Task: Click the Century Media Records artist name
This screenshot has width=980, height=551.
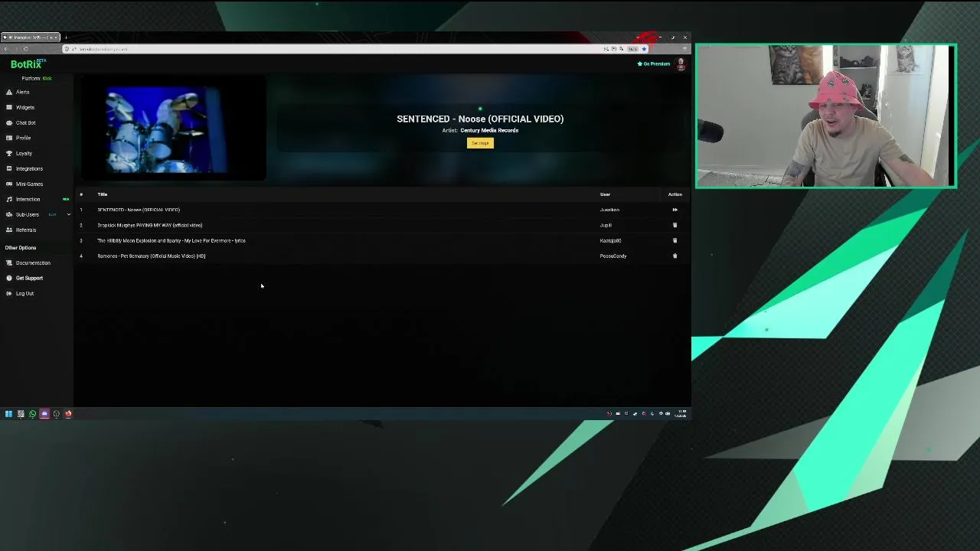Action: [489, 130]
